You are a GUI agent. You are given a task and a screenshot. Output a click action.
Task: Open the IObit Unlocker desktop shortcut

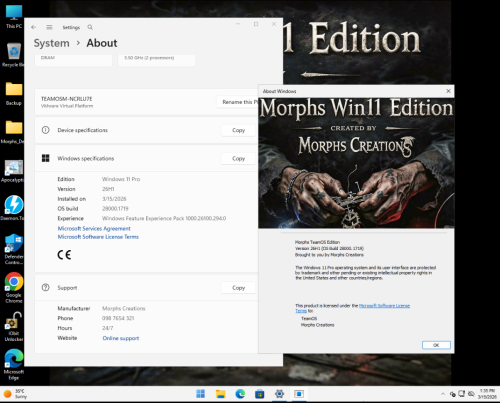14,327
